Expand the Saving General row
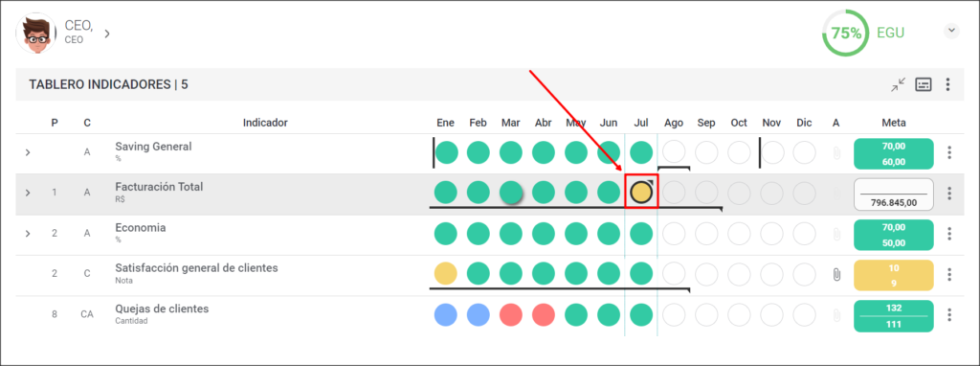980x366 pixels. tap(28, 152)
